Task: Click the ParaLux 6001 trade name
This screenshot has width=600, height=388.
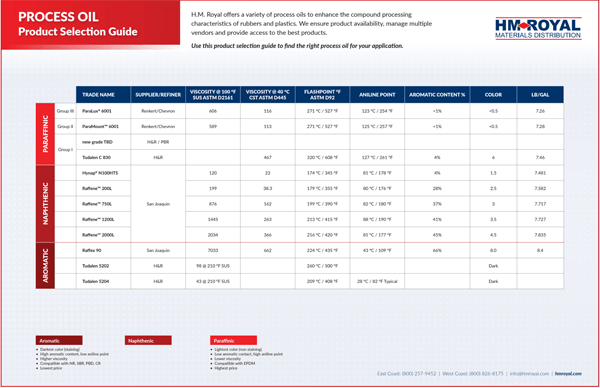Action: pos(97,111)
